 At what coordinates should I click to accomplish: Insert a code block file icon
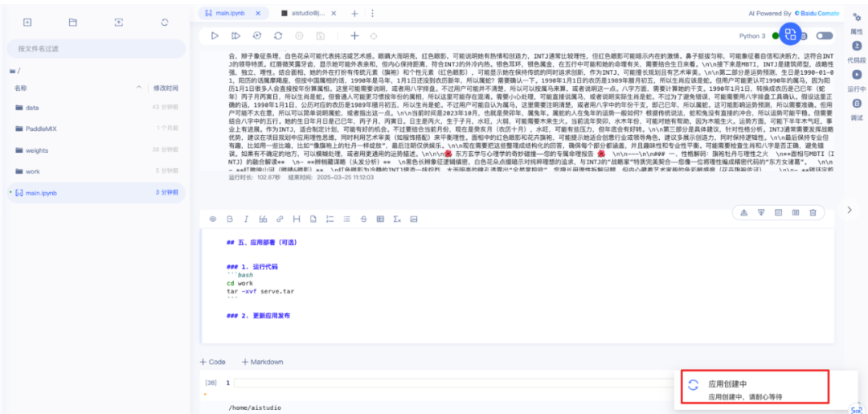click(313, 219)
